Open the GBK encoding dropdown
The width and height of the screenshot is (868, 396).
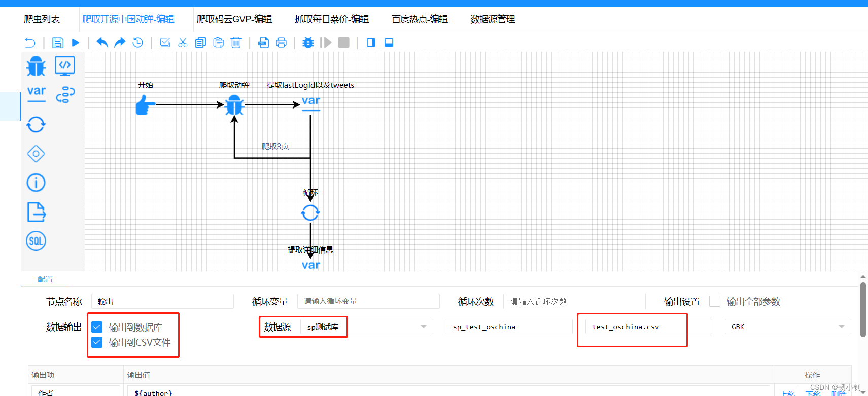point(788,327)
